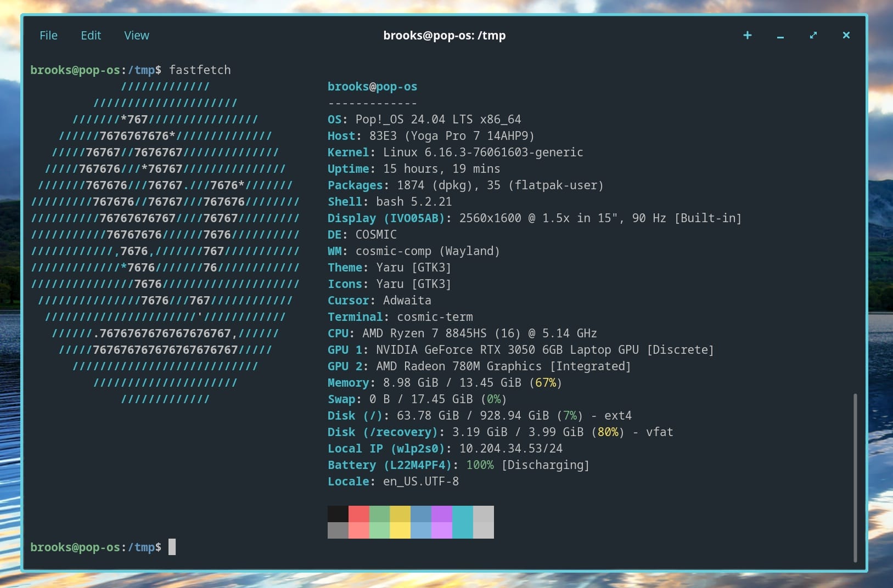Select the blue color swatch

(x=422, y=514)
